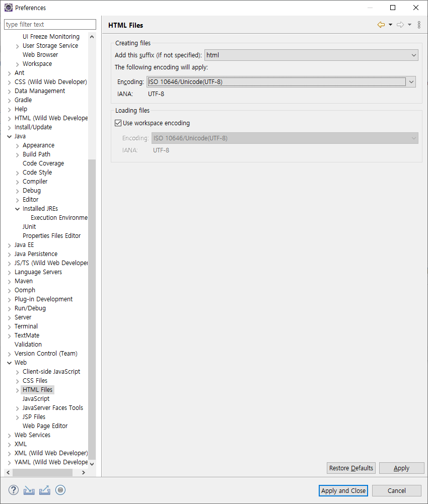The image size is (428, 504).
Task: Select Client-side JavaScript entry
Action: tap(51, 372)
